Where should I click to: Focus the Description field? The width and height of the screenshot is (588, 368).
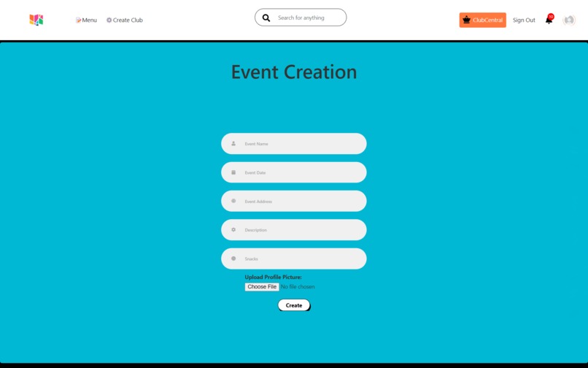293,230
